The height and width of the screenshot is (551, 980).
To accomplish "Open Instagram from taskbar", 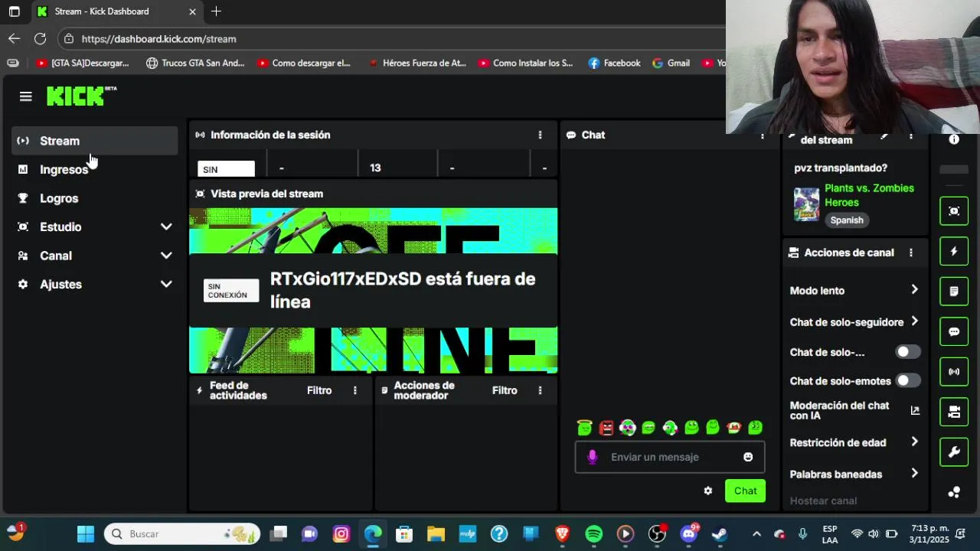I will coord(341,533).
